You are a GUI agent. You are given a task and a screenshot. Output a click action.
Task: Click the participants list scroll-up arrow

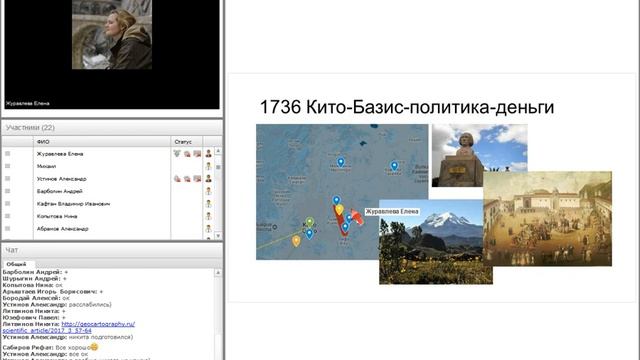218,151
